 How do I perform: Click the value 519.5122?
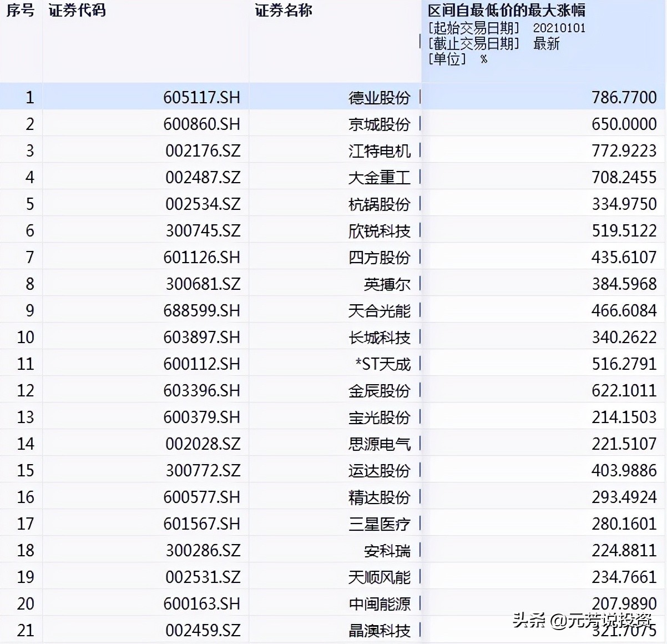(x=624, y=231)
